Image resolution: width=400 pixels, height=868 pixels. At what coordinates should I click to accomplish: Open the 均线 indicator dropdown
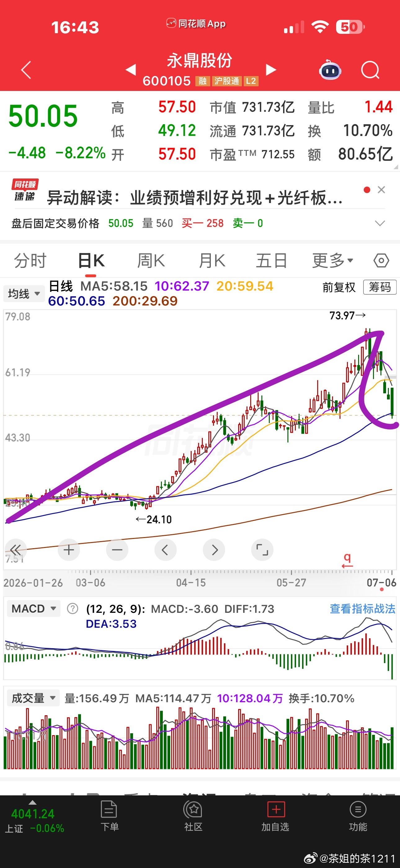pos(24,293)
